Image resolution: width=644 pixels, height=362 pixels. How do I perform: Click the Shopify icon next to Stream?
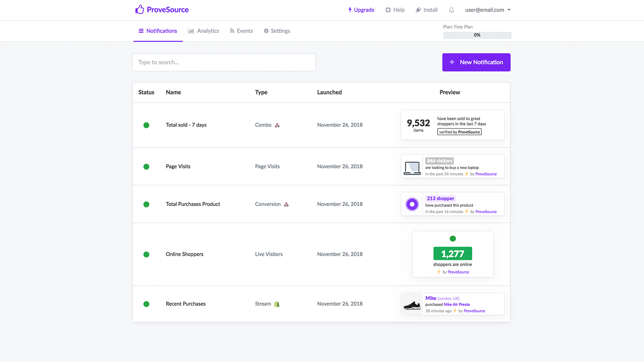[277, 304]
